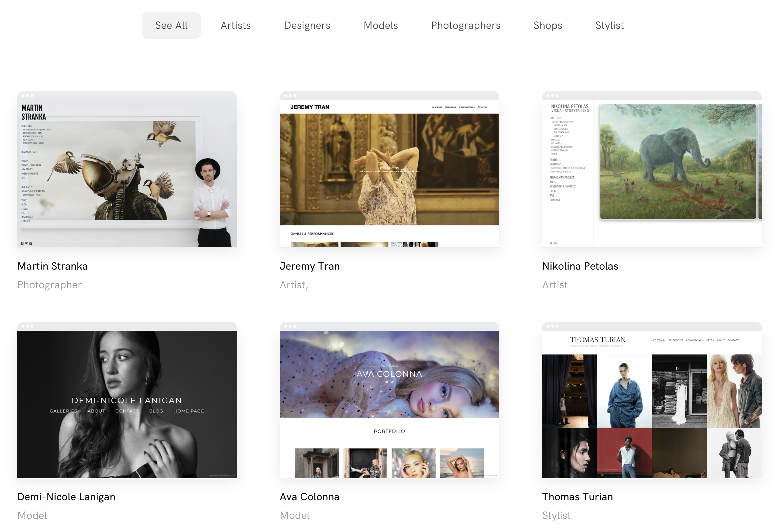Expand Paintings under Nikolina Petolas' Prints section
Image resolution: width=781 pixels, height=532 pixels.
[555, 164]
